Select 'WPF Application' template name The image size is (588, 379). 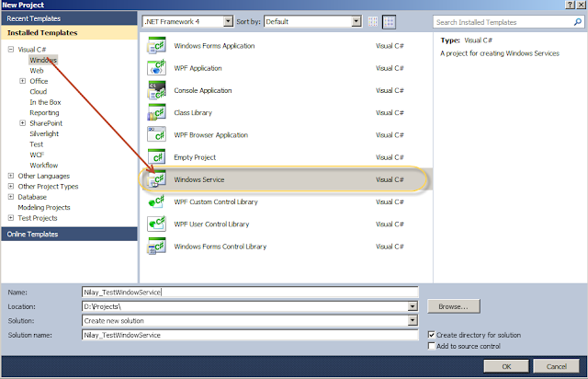point(198,68)
